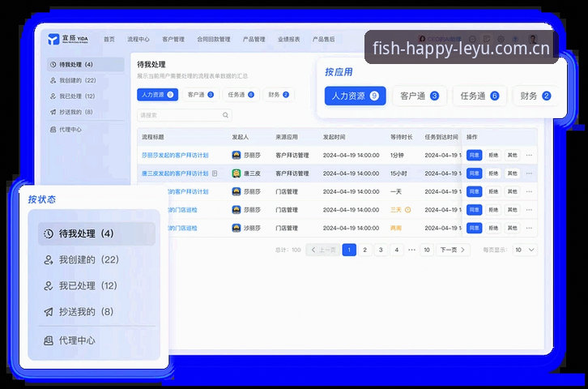Image resolution: width=588 pixels, height=389 pixels.
Task: Open the 唐三皮发起的客户拜访计划 link
Action: tap(175, 173)
